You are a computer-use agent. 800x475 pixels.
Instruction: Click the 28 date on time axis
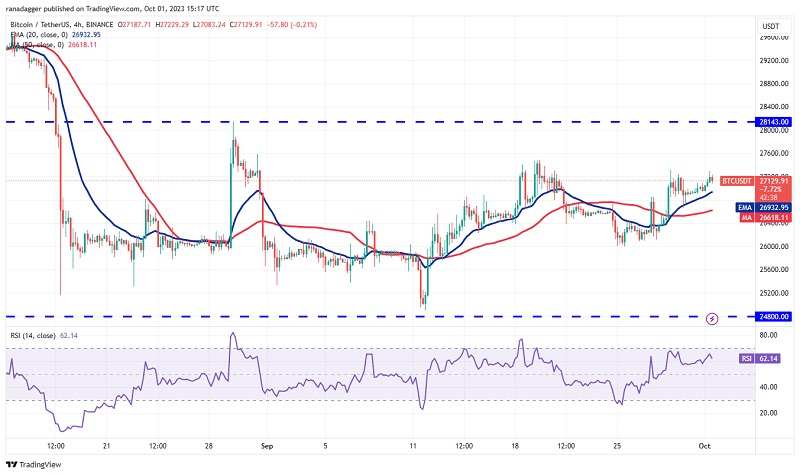point(209,446)
